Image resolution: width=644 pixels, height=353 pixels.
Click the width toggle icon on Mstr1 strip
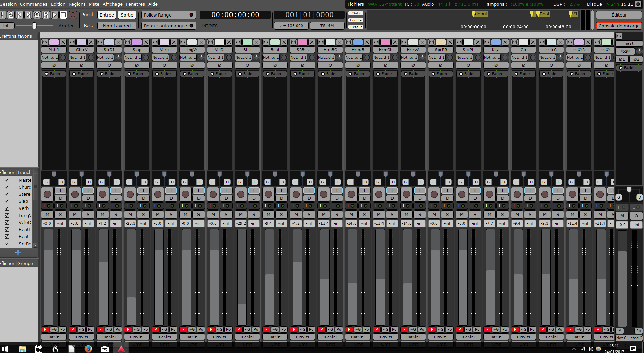[x=44, y=42]
